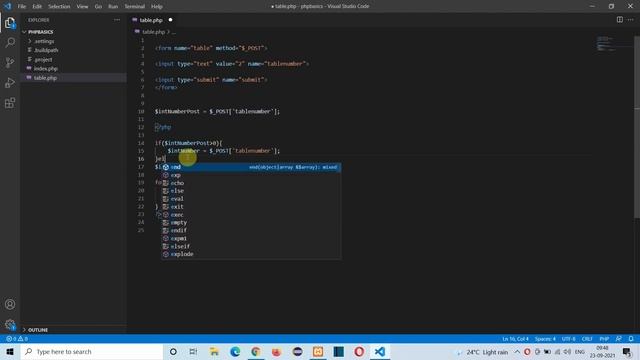Open the Explorer view in activity bar
Viewport: 640px width, 360px height.
point(10,22)
